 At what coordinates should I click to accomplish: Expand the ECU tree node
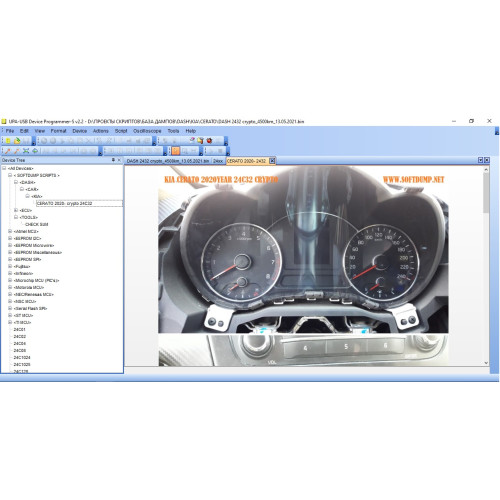[x=16, y=210]
